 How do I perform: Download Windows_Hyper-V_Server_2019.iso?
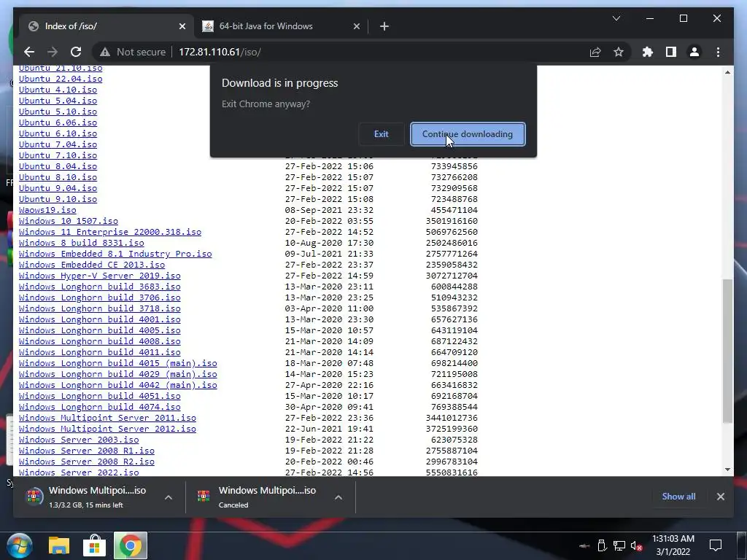pyautogui.click(x=99, y=276)
